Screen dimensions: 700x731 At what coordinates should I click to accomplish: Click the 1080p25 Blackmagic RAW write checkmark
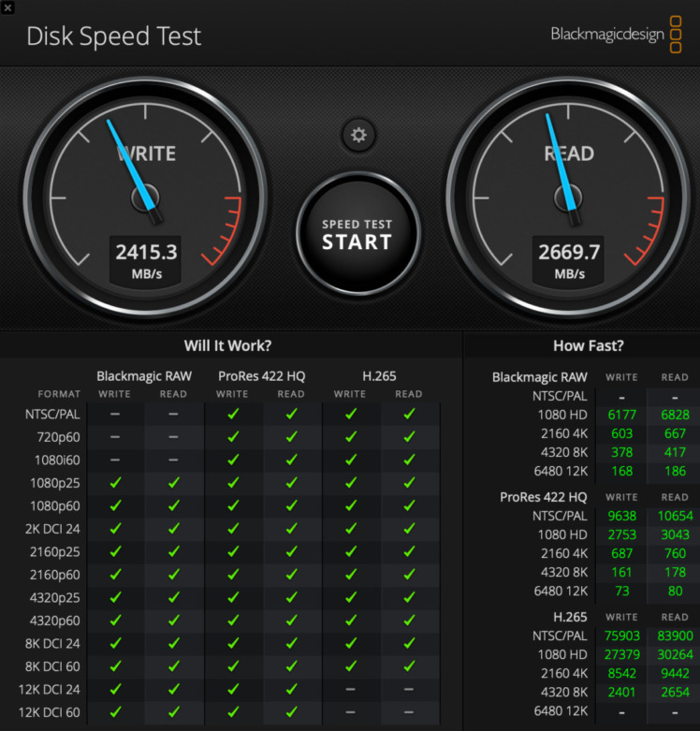pos(115,483)
